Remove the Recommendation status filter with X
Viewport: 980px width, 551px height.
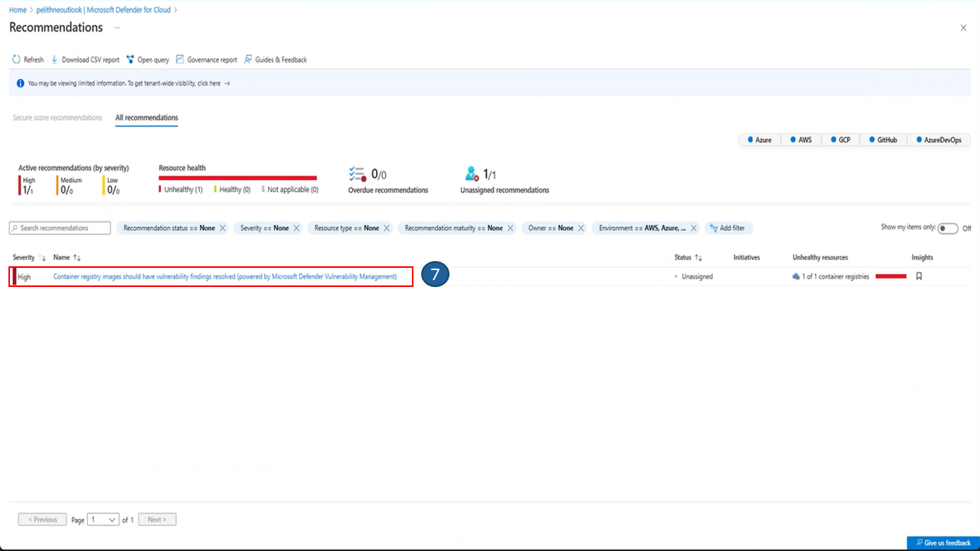point(223,228)
